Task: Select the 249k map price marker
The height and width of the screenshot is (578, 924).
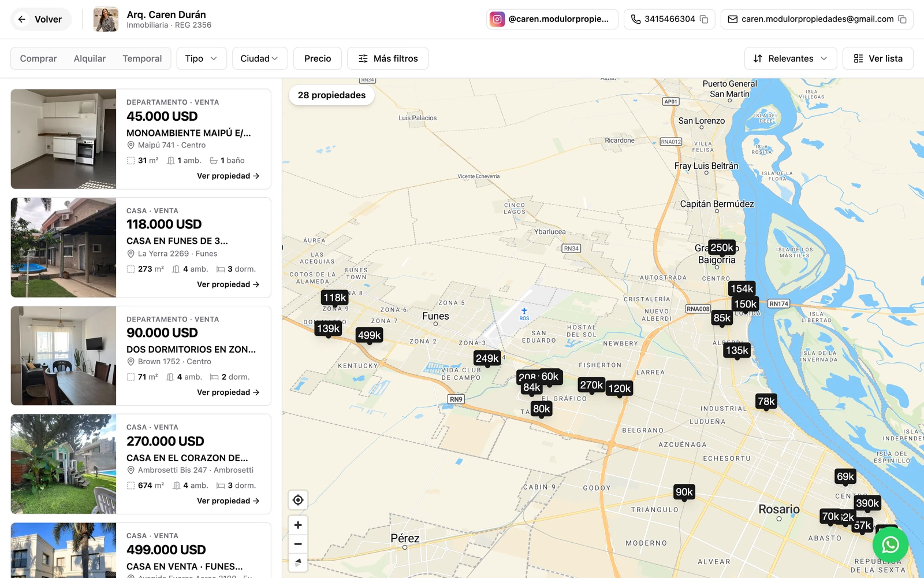Action: point(487,358)
